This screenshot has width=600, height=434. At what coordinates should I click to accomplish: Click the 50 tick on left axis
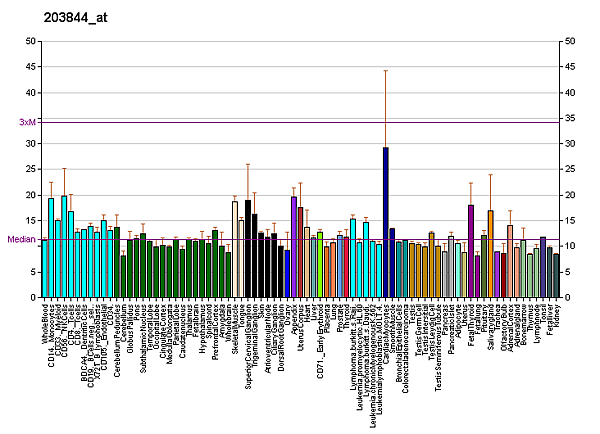tap(31, 41)
